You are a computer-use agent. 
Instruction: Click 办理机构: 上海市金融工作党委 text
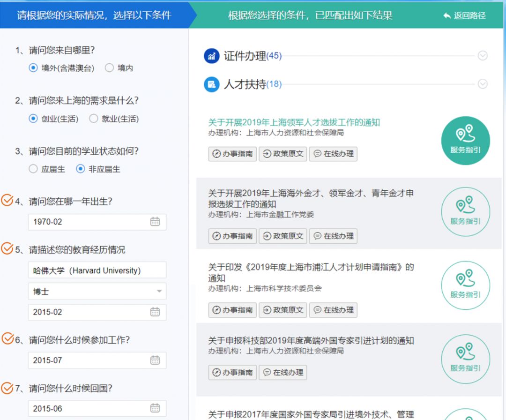[261, 214]
